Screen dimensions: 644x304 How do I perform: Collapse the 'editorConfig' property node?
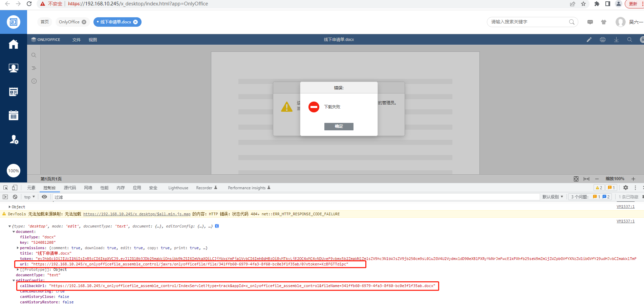(14, 280)
